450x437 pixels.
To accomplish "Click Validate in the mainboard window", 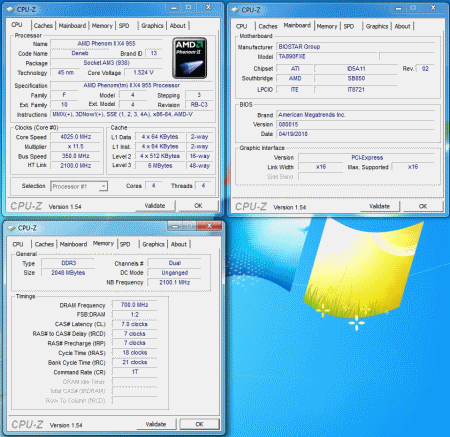I will click(x=380, y=206).
